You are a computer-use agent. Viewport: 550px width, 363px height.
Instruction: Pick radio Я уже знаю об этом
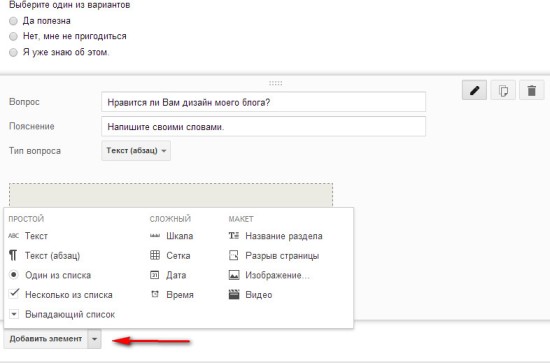[x=13, y=53]
